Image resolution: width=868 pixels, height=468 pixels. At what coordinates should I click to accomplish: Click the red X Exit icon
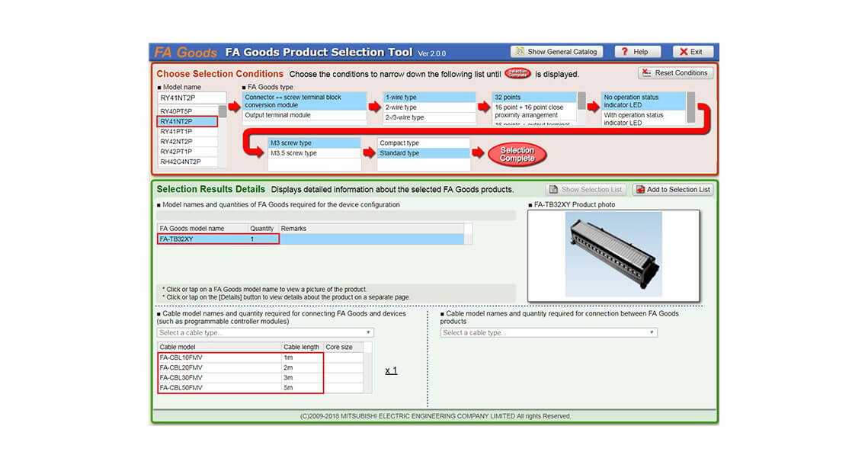point(692,51)
